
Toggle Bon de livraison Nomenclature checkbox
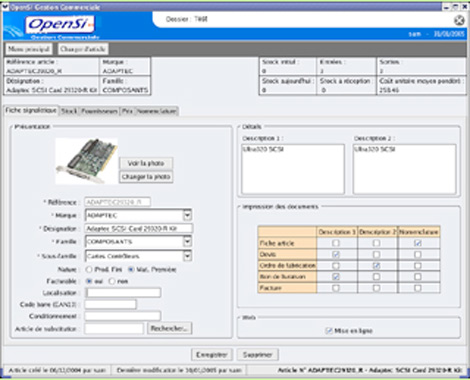point(418,277)
